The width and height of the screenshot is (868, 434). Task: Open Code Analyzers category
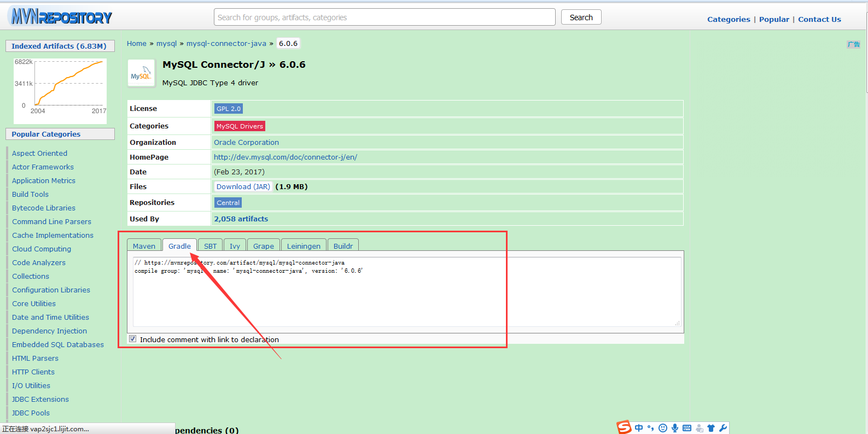tap(39, 262)
